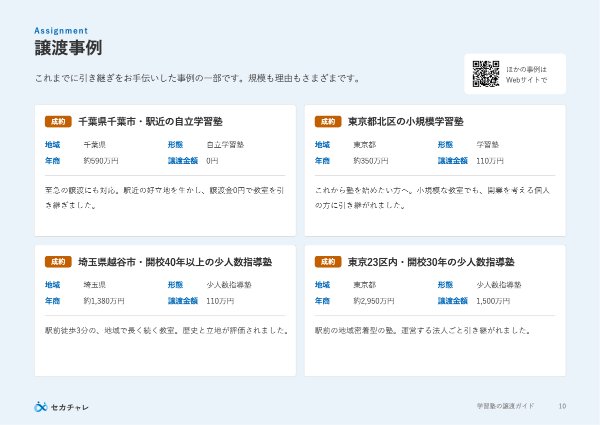The image size is (600, 425).
Task: Click the 譲渡金額 label in the 千葉県千葉市 card
Action: [x=183, y=161]
